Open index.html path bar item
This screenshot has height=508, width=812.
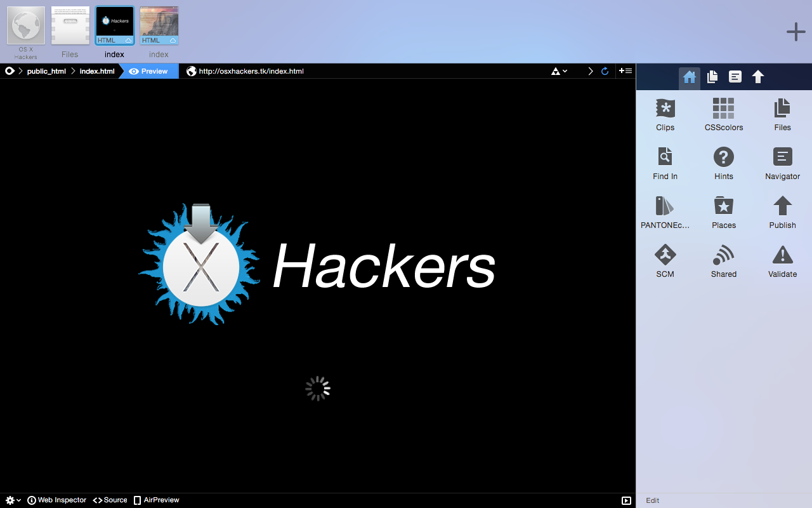(x=97, y=71)
